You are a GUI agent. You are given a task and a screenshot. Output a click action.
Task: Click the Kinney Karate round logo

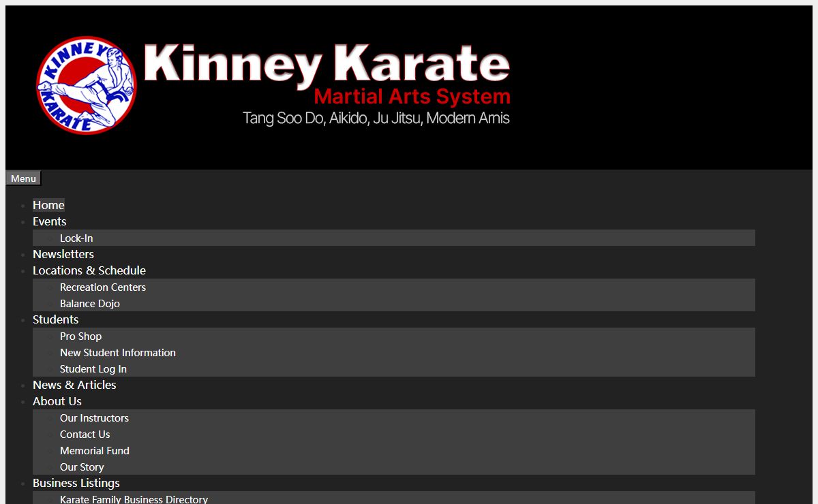(x=87, y=85)
